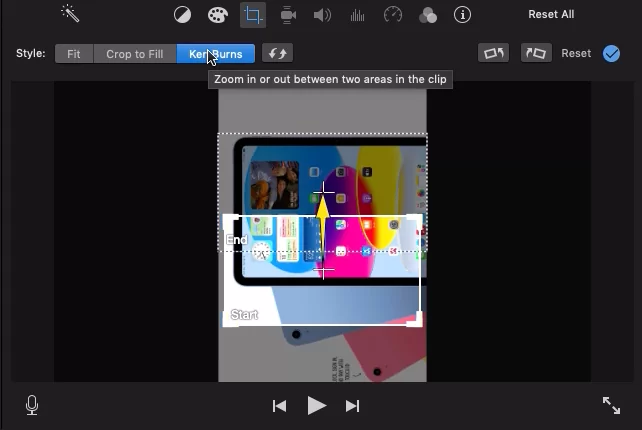This screenshot has width=642, height=430.
Task: Open clip filter and audio effects
Action: 428,16
